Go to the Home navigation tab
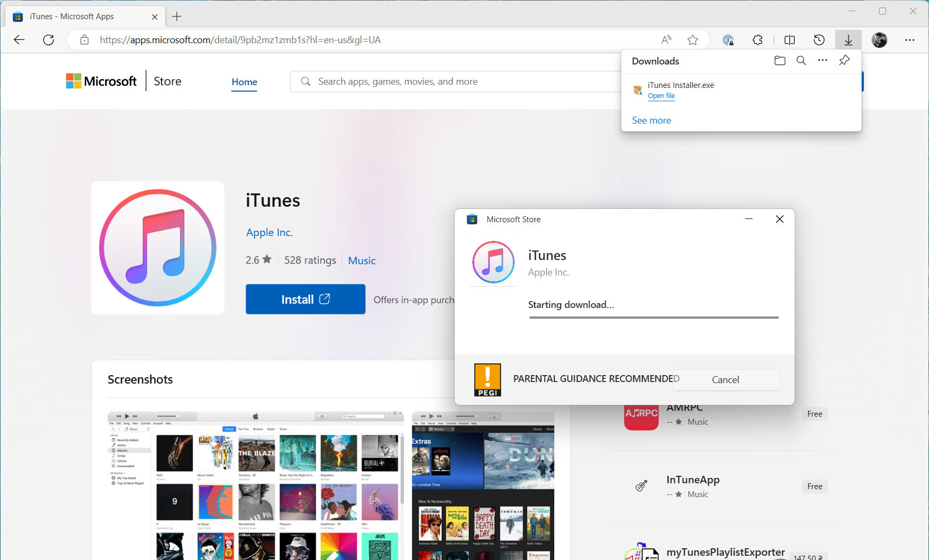The image size is (929, 560). point(244,82)
